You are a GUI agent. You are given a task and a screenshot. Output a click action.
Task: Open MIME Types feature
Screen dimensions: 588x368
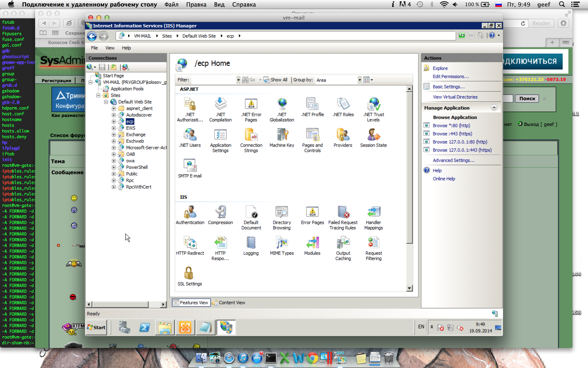[x=282, y=246]
